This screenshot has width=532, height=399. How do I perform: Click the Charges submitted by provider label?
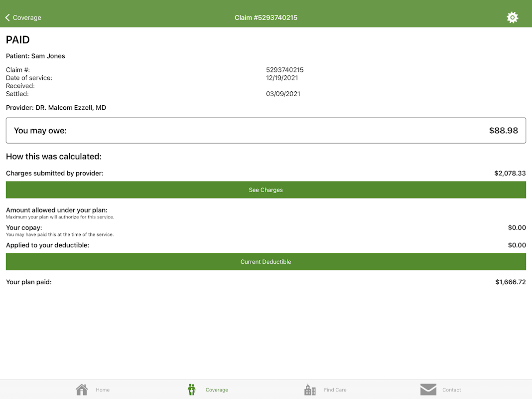click(55, 173)
